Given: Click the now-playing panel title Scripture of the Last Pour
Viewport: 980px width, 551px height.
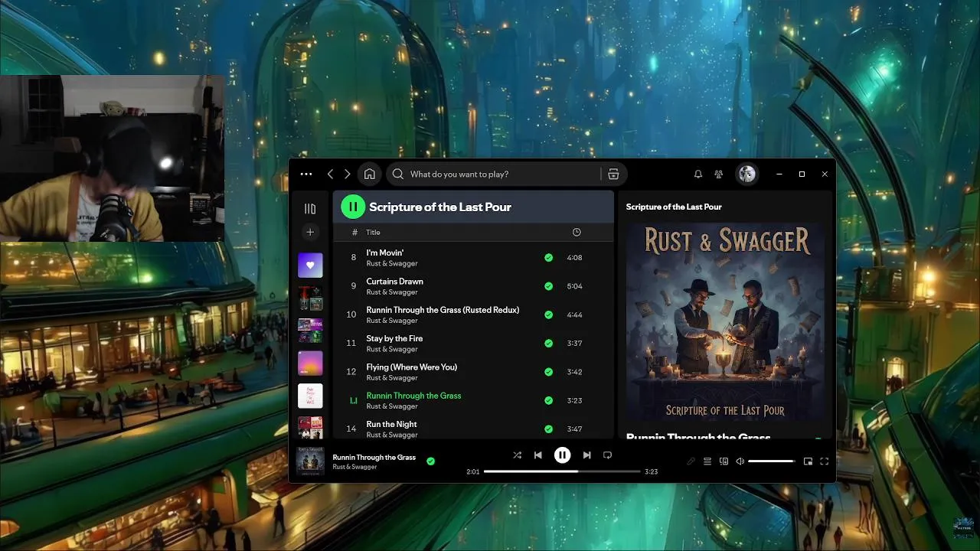Looking at the screenshot, I should click(674, 207).
